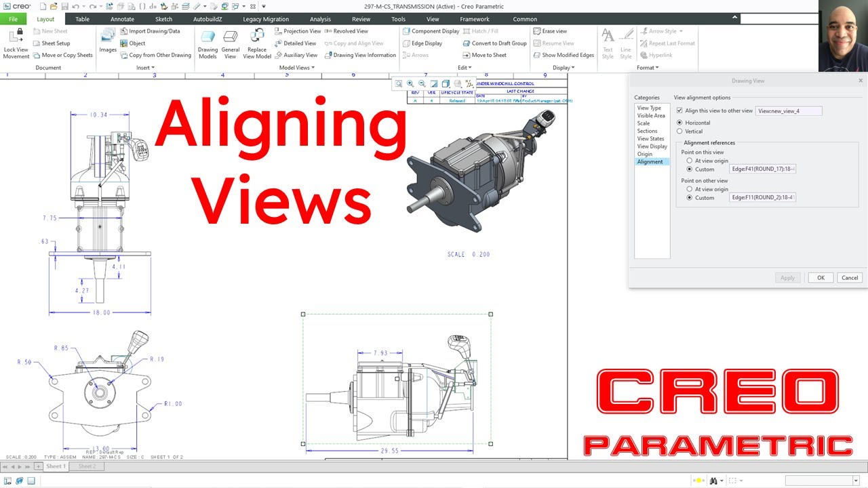Image resolution: width=868 pixels, height=488 pixels.
Task: Click Replace View Model
Action: click(x=257, y=44)
